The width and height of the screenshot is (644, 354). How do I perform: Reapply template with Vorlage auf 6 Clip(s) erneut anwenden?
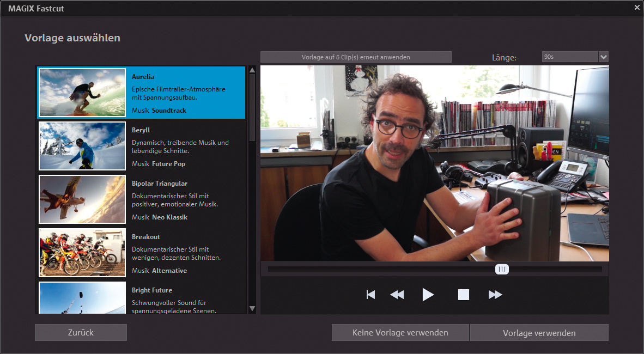coord(356,57)
